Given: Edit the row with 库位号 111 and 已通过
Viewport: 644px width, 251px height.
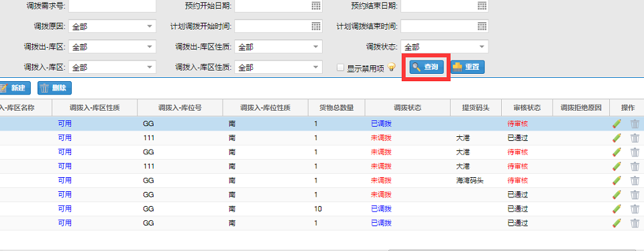Looking at the screenshot, I should pos(616,138).
